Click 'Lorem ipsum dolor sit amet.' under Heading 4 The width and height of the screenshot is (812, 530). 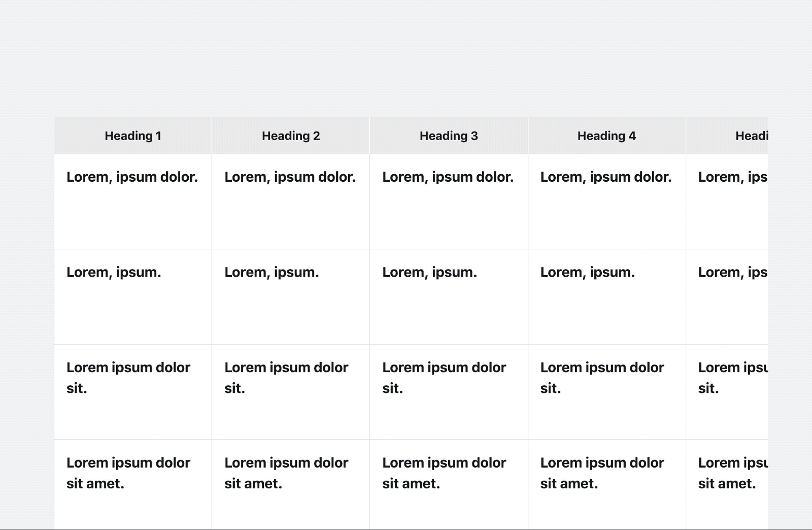[601, 473]
